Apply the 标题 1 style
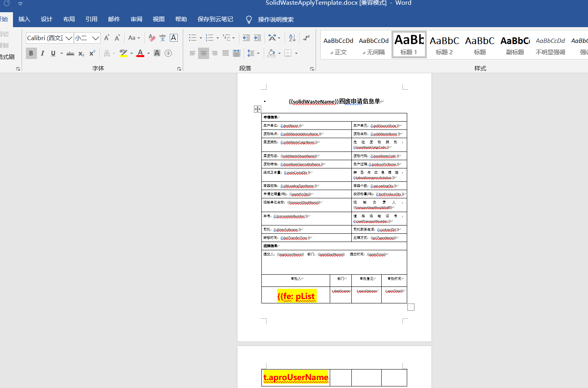588x388 pixels. coord(409,45)
